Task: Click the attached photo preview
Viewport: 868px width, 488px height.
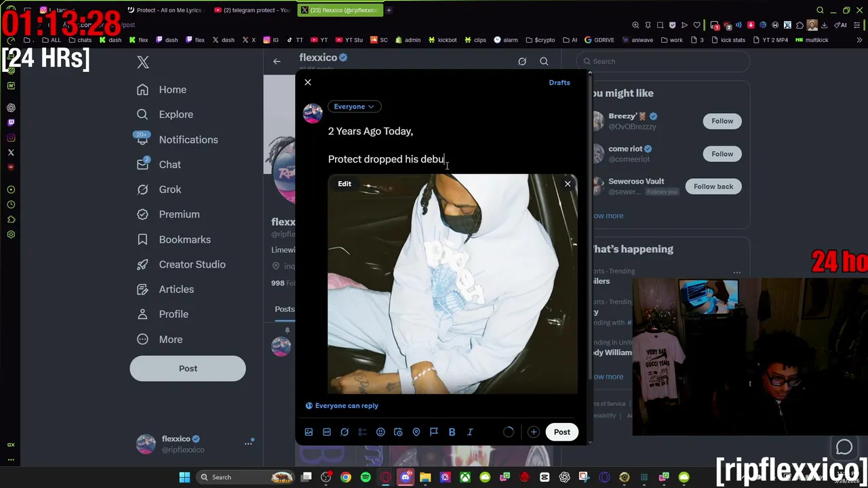Action: (453, 284)
